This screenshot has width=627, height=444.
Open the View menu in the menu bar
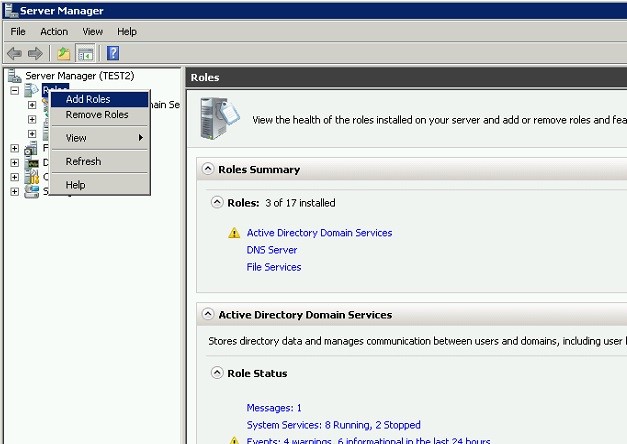(92, 32)
